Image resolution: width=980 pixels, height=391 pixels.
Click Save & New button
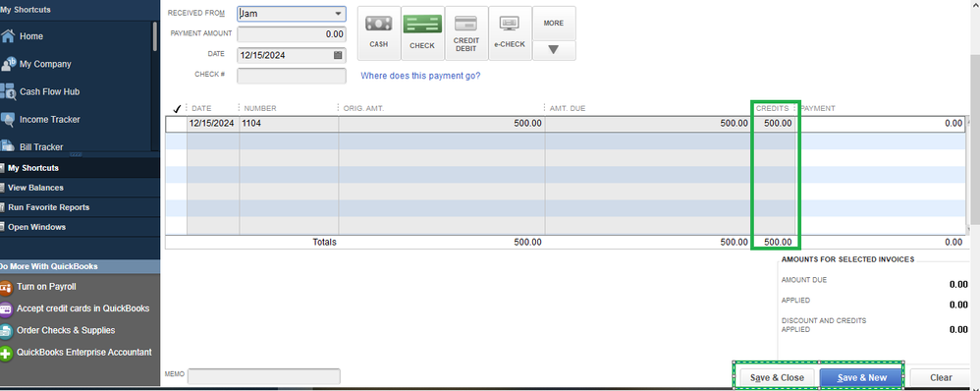862,378
